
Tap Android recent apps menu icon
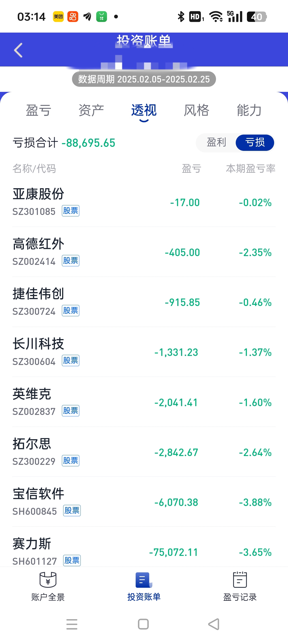coord(72,624)
